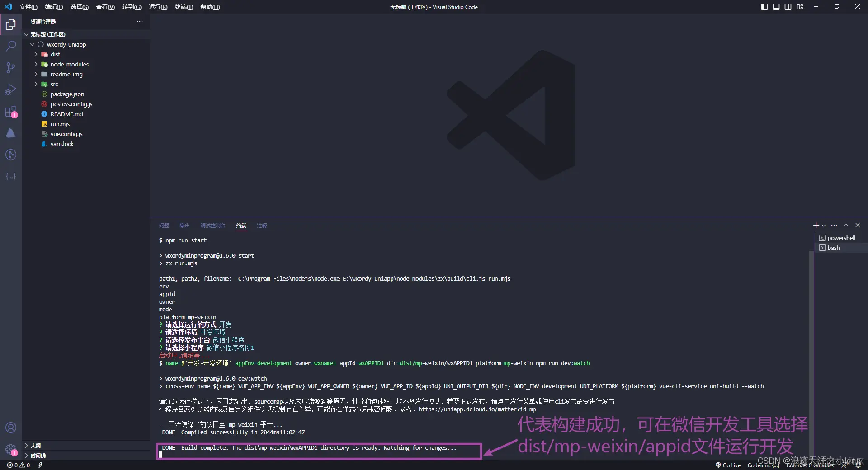Screen dimensions: 868x470
Task: Open the Accounts icon in activity bar
Action: [11, 428]
